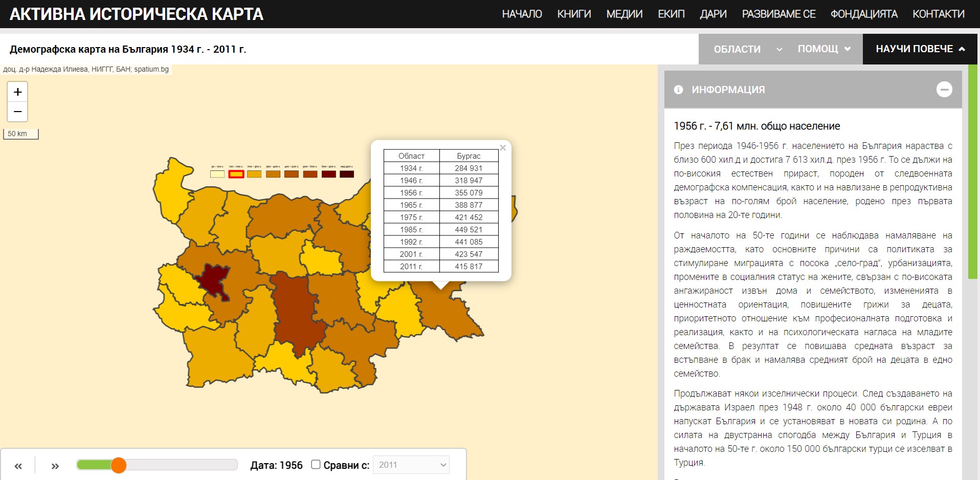Go to the КОНТАКТИ page

[x=938, y=14]
